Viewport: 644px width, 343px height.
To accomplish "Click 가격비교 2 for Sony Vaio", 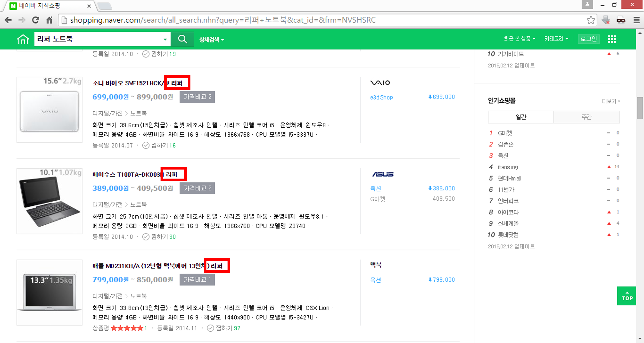I will [197, 97].
